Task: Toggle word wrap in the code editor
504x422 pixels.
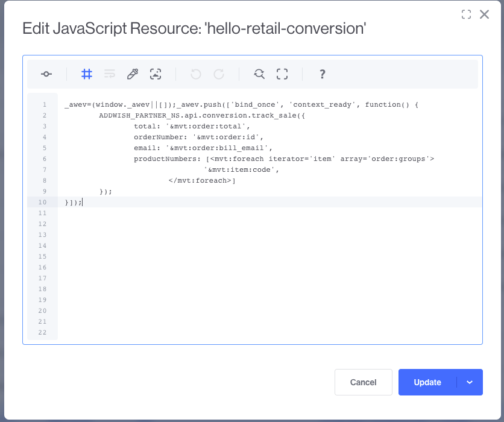Action: (109, 74)
